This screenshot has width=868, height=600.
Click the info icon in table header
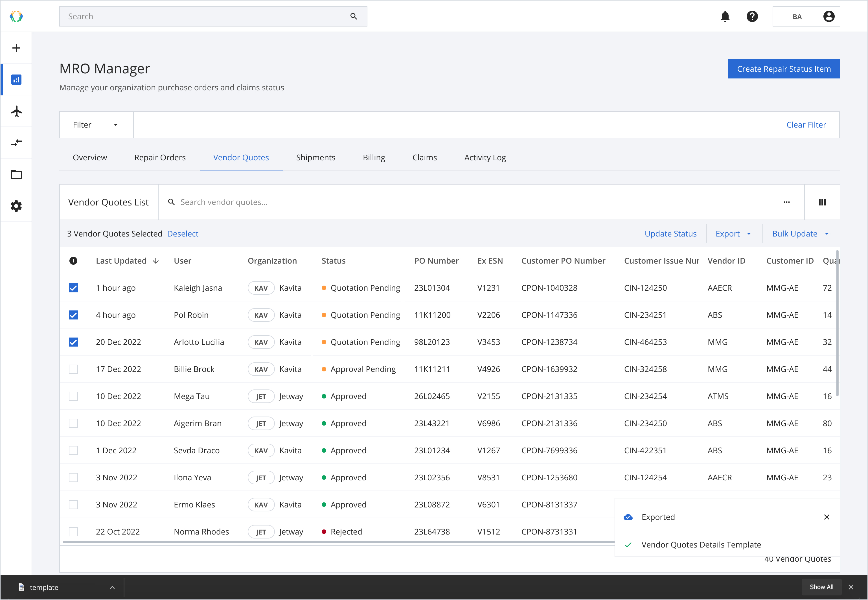pos(73,261)
